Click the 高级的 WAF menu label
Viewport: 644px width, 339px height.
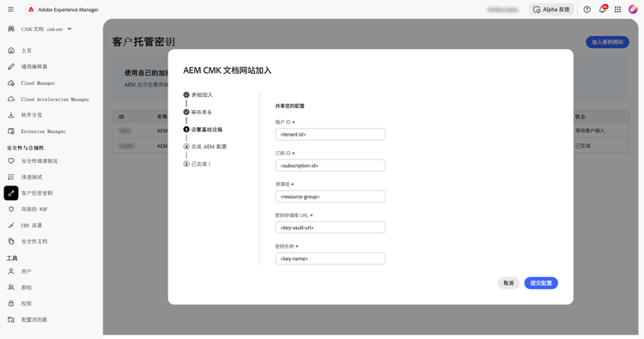point(34,209)
